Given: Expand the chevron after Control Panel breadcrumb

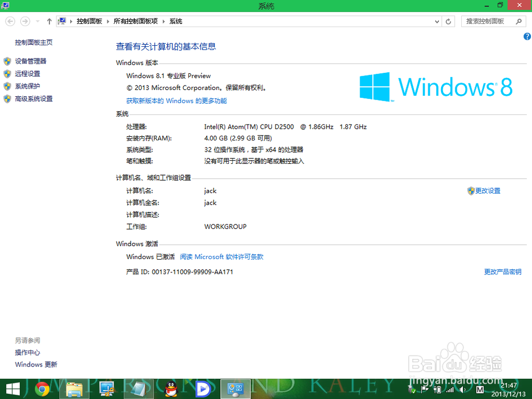Looking at the screenshot, I should (108, 21).
